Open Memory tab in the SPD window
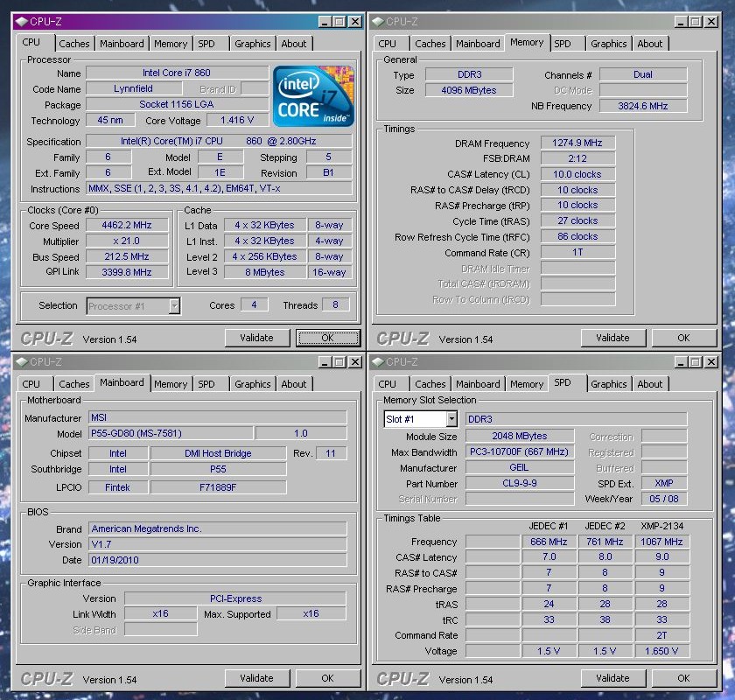This screenshot has height=700, width=735. (527, 384)
